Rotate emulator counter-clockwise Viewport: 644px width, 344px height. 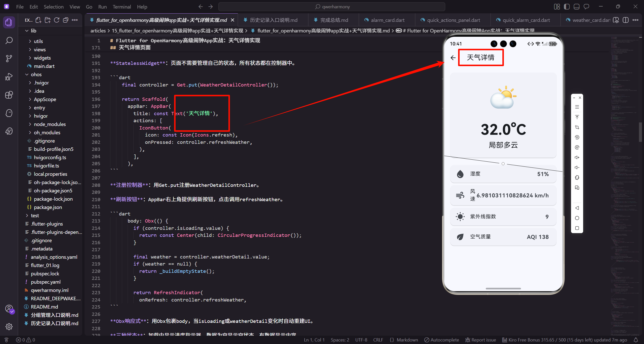[x=577, y=137]
